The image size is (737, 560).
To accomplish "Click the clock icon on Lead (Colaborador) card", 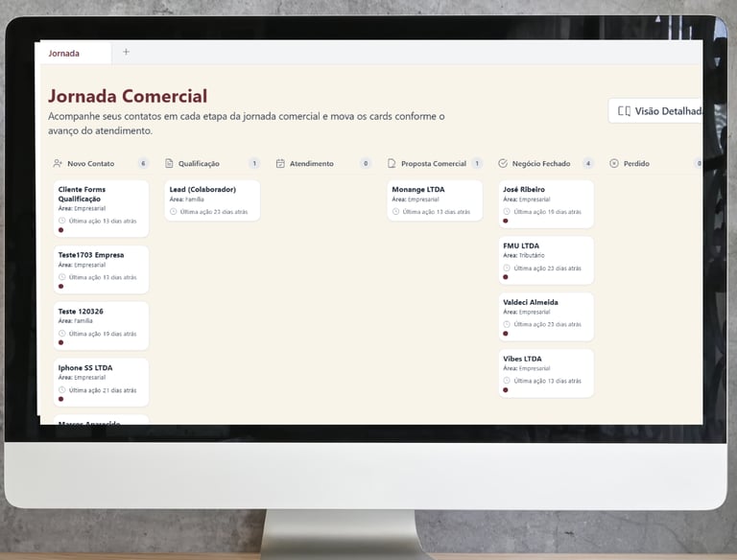I will [x=173, y=211].
